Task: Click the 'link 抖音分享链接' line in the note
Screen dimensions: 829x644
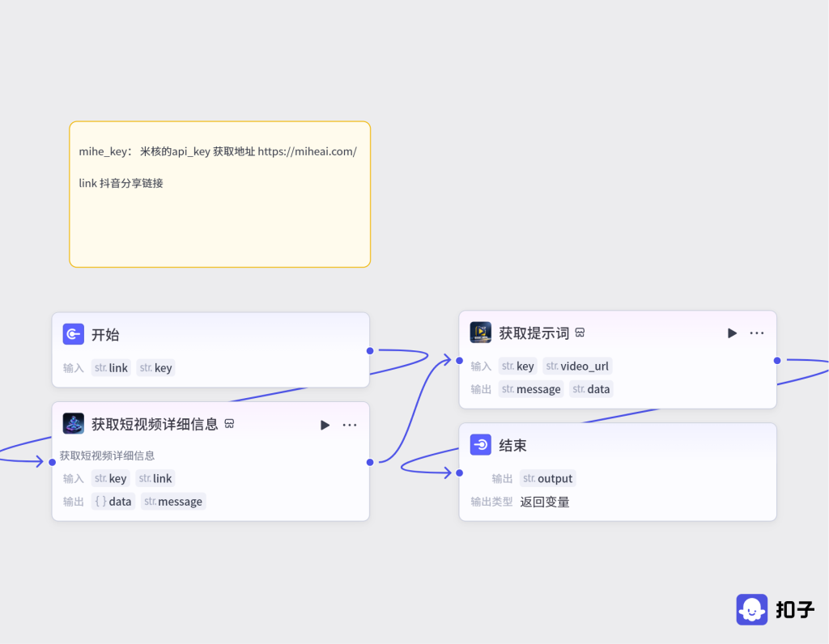Action: tap(121, 184)
